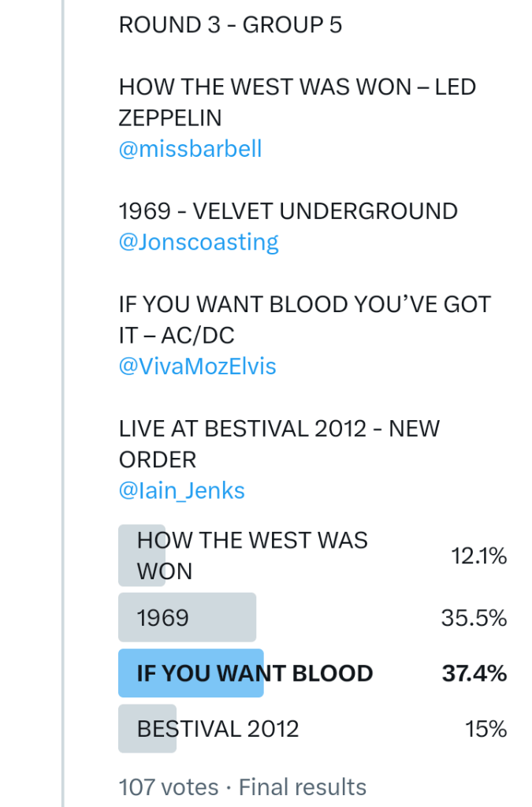
Task: Open the @Jonscoasting profile mention
Action: pos(199,242)
